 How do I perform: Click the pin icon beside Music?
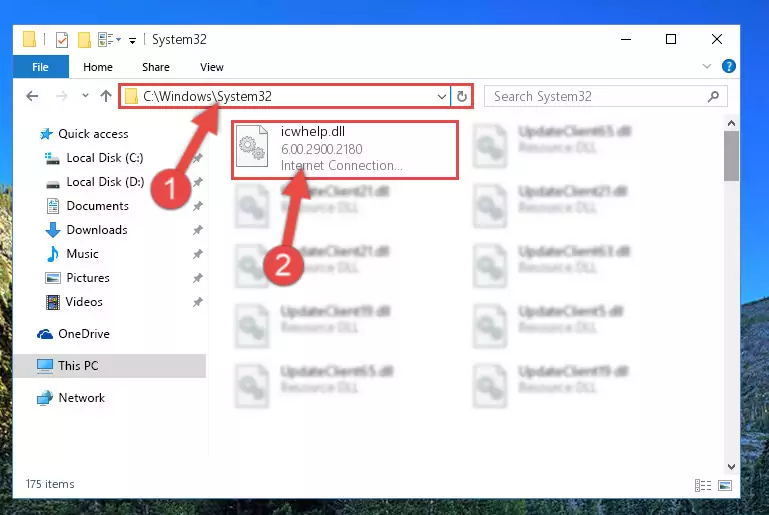(x=198, y=254)
